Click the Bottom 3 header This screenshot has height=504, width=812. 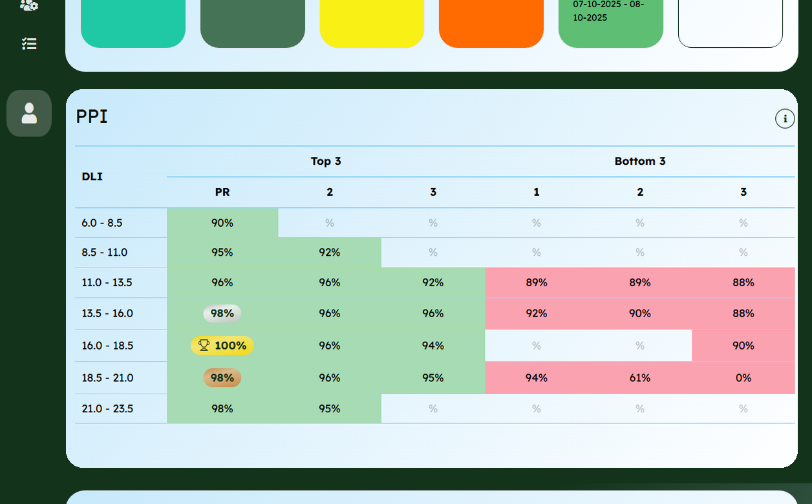640,161
